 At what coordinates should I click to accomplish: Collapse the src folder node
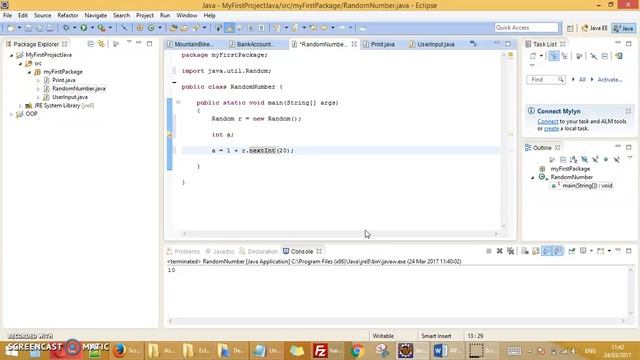[x=20, y=63]
